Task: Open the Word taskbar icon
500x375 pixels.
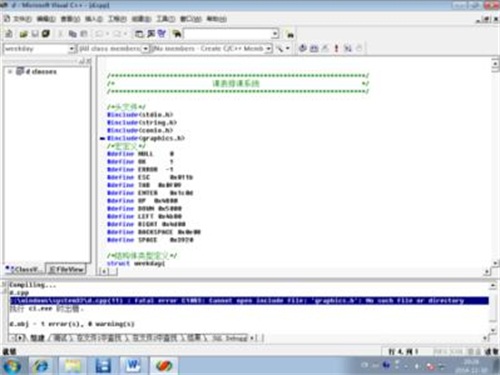Action: click(134, 366)
